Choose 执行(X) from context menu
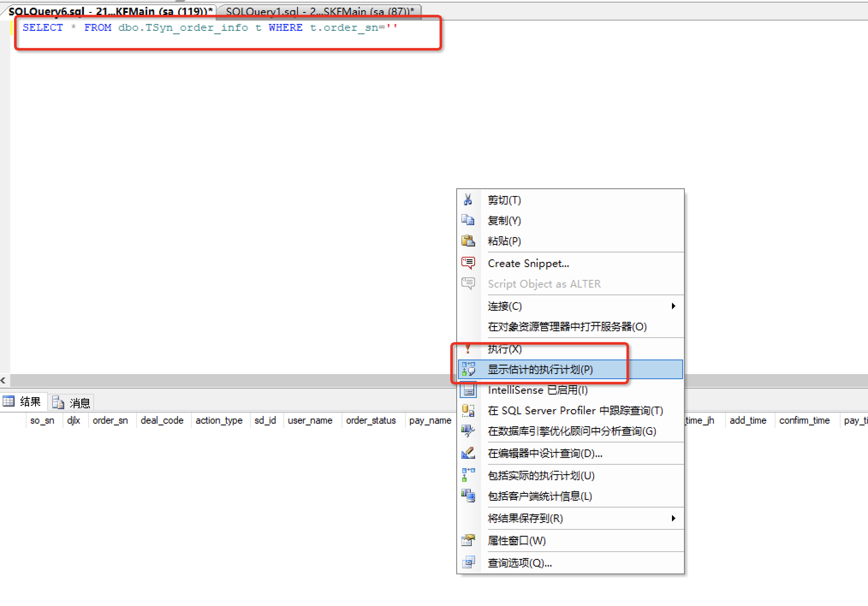Viewport: 868px width, 606px height. (x=505, y=349)
